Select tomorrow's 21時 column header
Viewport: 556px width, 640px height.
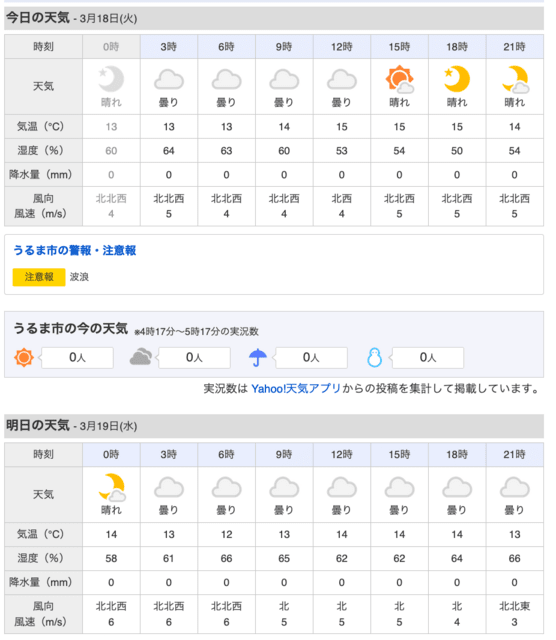(x=515, y=454)
